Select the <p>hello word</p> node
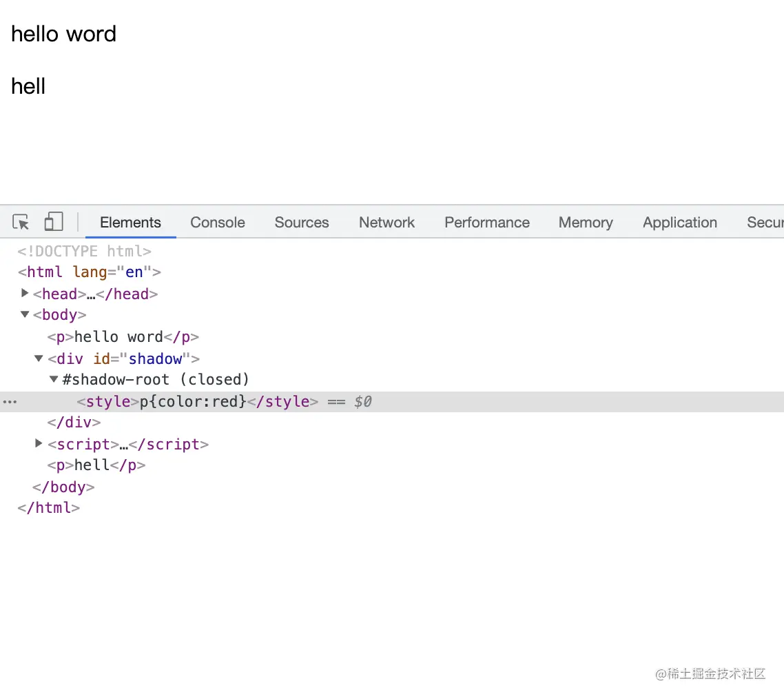The height and width of the screenshot is (699, 784). 123,336
